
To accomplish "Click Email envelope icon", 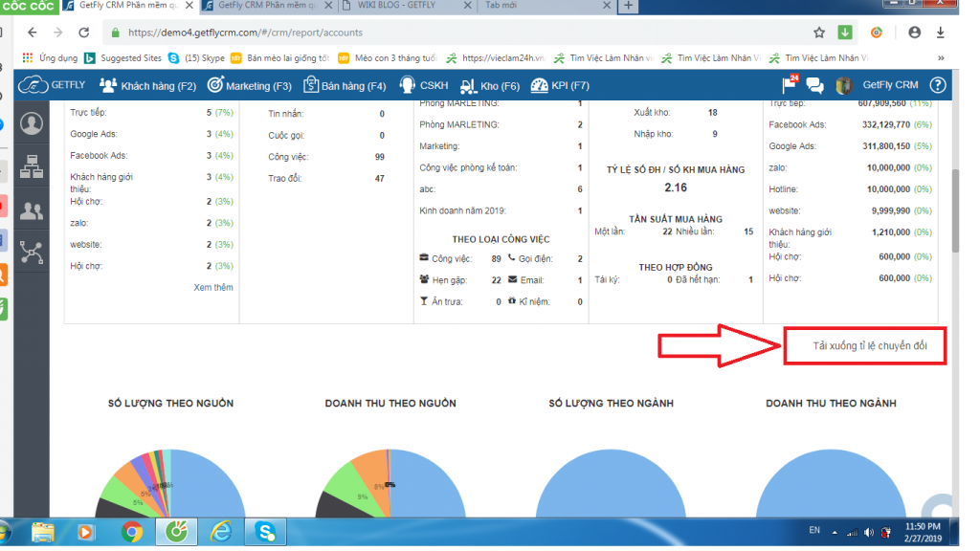I will click(x=513, y=279).
